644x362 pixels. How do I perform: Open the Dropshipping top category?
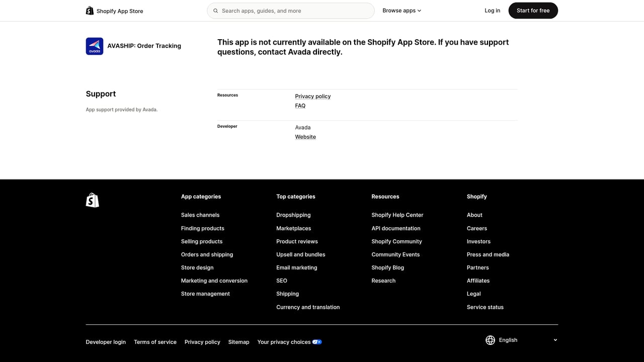[x=293, y=215]
